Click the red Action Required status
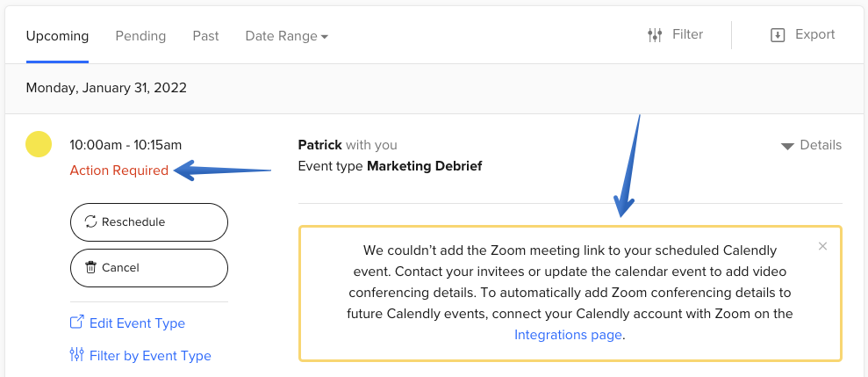Screen dimensions: 868x377 click(x=119, y=170)
